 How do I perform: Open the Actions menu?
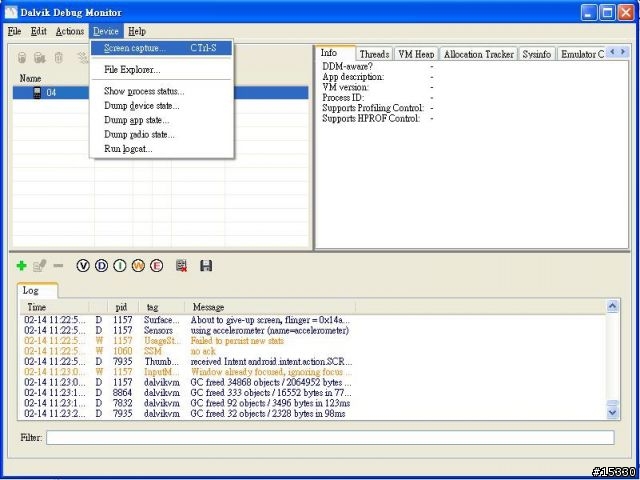[70, 31]
